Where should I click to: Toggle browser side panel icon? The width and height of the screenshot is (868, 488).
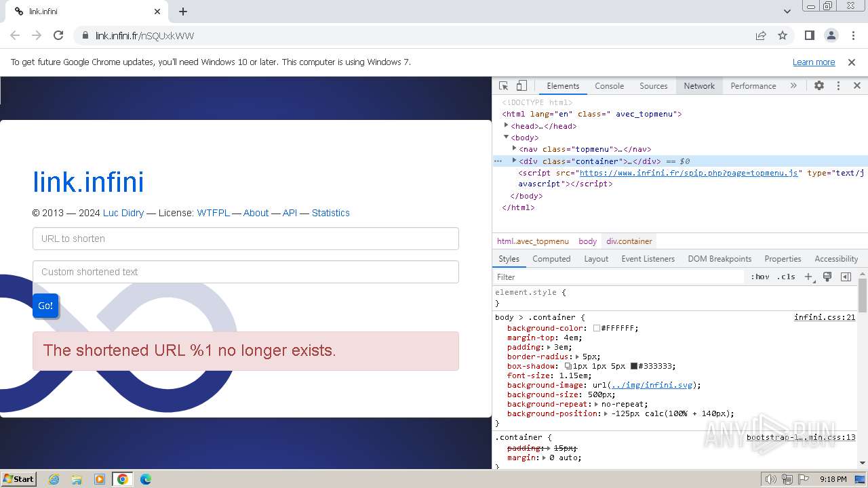(x=810, y=35)
